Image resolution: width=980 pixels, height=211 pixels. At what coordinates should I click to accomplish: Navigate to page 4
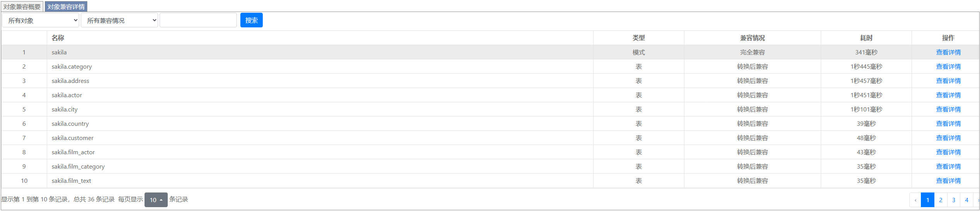point(966,200)
